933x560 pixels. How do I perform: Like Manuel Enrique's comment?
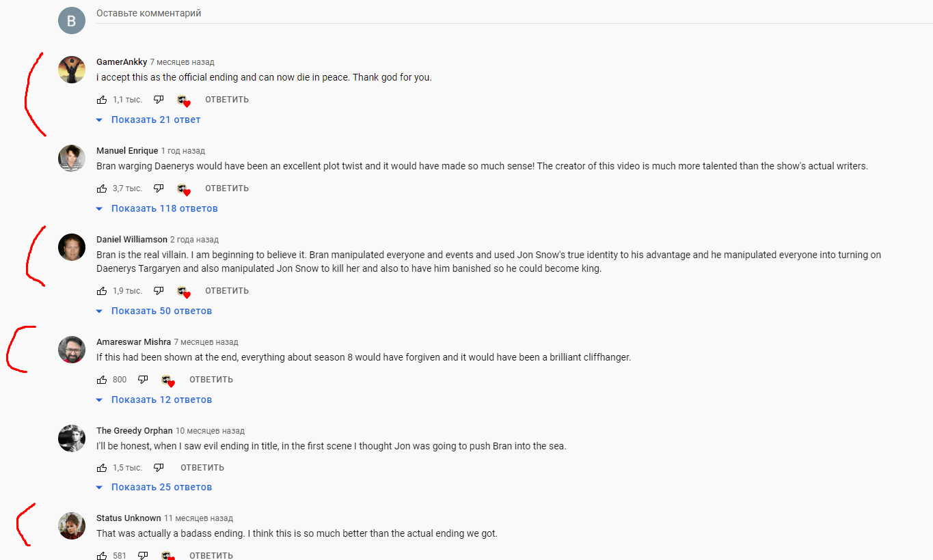click(x=102, y=188)
